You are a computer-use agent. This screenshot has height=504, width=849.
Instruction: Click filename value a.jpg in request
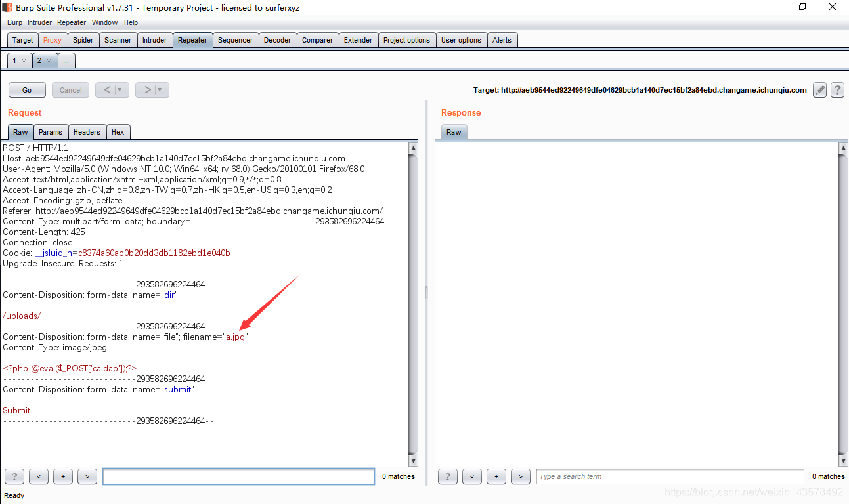pos(236,337)
